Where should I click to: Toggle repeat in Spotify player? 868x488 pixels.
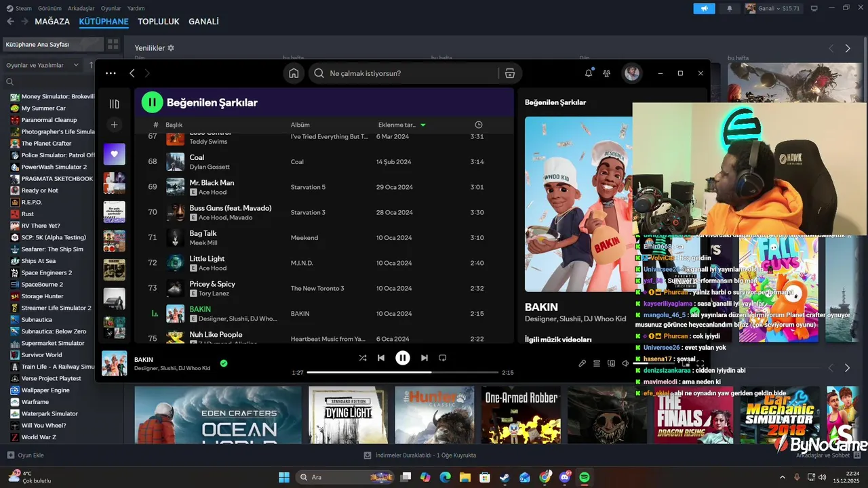pos(443,358)
